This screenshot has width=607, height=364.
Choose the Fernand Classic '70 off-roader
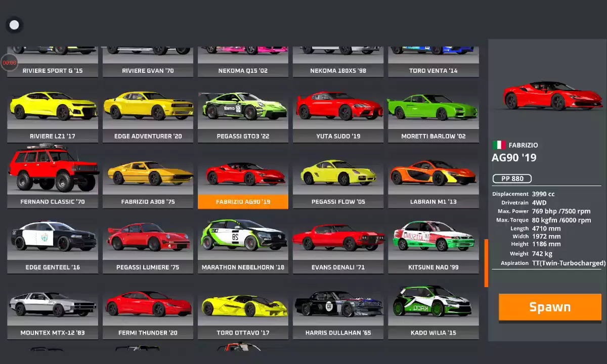(53, 176)
